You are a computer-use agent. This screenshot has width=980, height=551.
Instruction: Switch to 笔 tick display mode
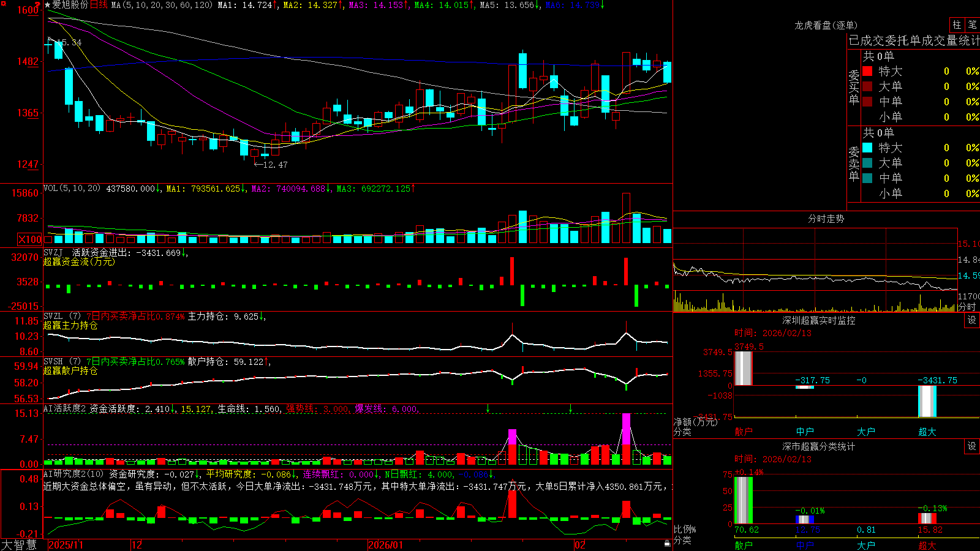pos(972,24)
